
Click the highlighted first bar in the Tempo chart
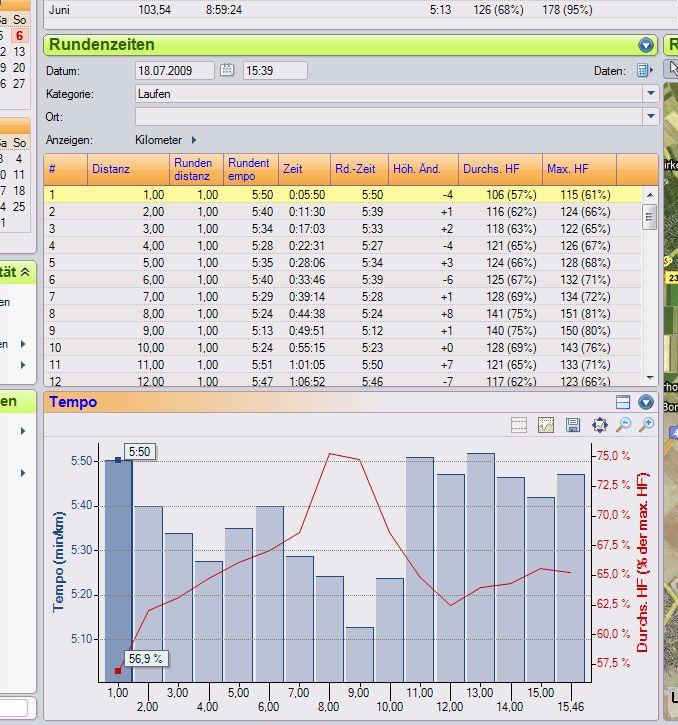[118, 571]
